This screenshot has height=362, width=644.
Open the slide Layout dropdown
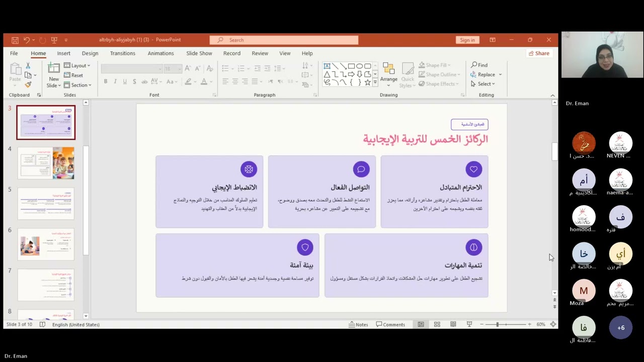[77, 66]
